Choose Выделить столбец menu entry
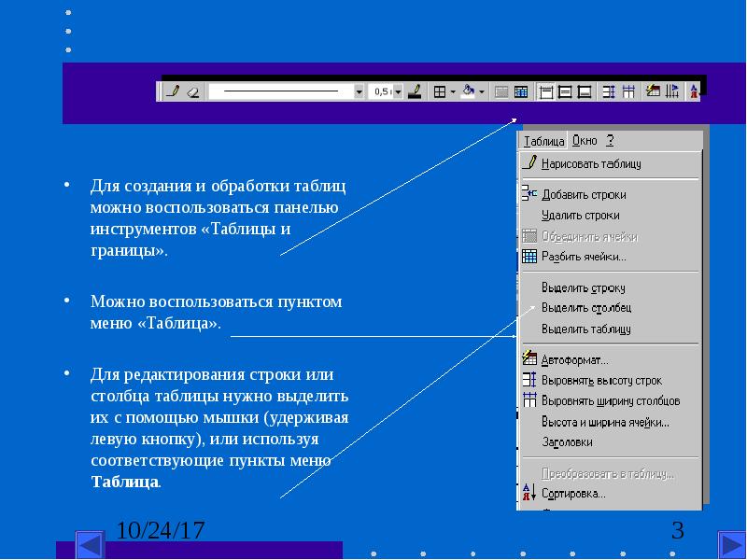 586,308
